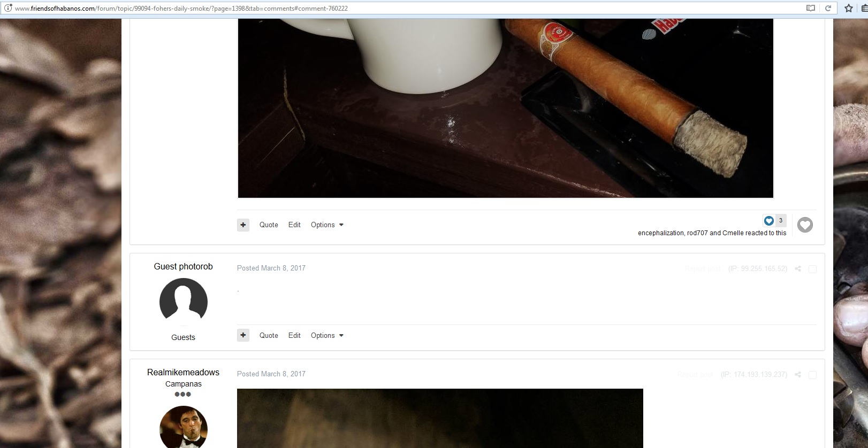Show bookmarks list icon in browser toolbar
This screenshot has width=868, height=448.
tap(864, 8)
